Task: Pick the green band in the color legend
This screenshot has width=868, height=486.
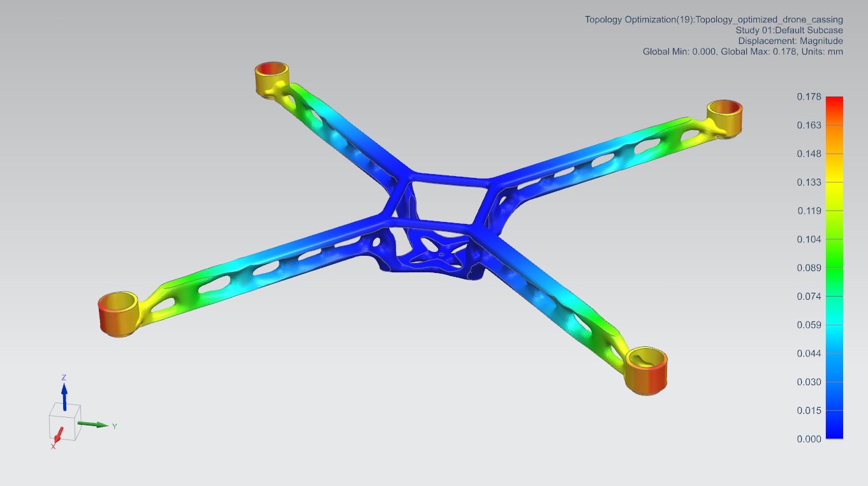Action: (834, 268)
